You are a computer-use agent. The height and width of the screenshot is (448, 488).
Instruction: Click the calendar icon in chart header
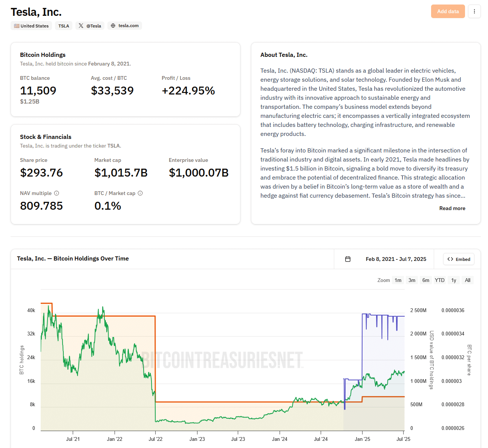click(x=348, y=259)
